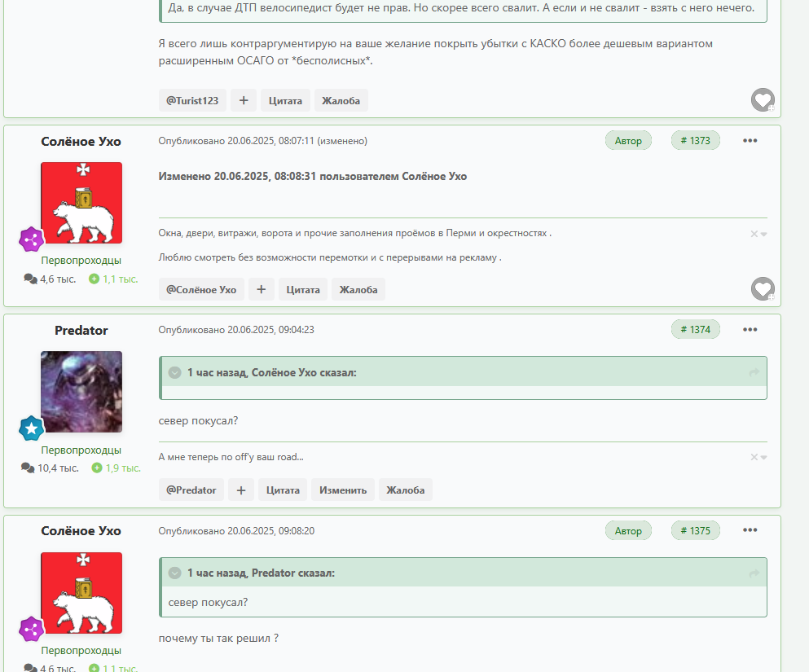The width and height of the screenshot is (809, 672).
Task: Click quote header "1 час назад, Солёное Ухо сказал:"
Action: pyautogui.click(x=271, y=372)
